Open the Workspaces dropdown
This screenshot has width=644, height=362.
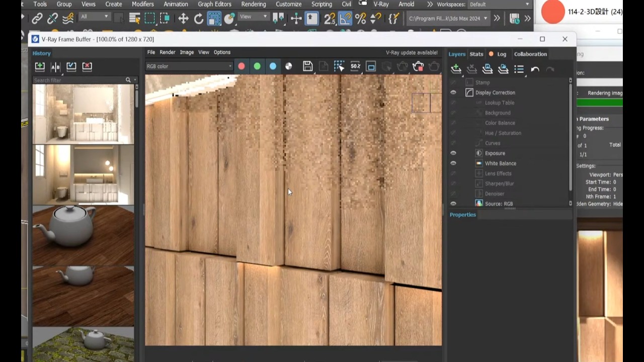tap(500, 4)
